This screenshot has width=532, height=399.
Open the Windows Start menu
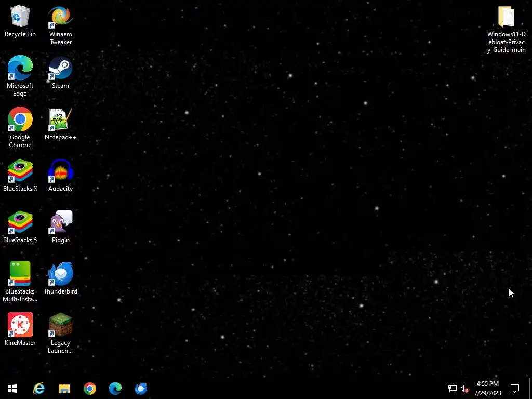click(x=12, y=389)
